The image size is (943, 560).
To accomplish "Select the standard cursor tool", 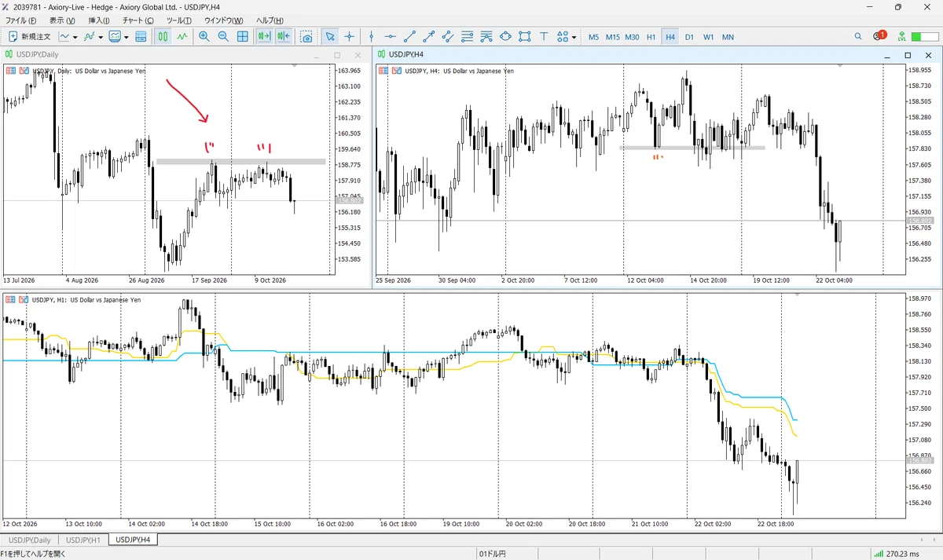I will coord(330,37).
